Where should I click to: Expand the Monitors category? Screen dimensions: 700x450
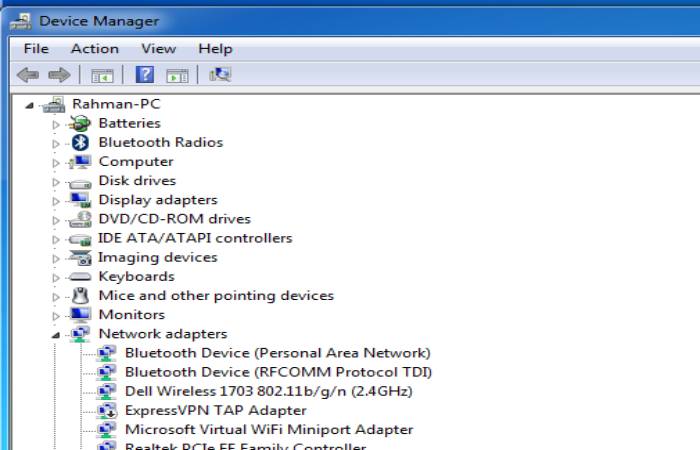56,317
